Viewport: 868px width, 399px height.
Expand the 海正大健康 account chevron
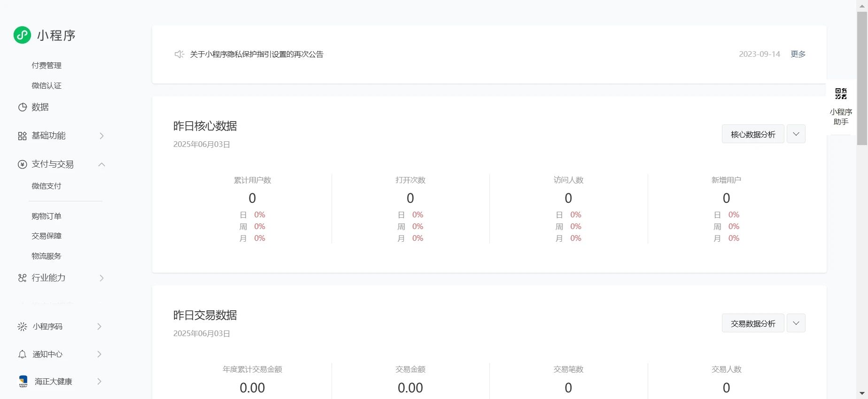99,381
